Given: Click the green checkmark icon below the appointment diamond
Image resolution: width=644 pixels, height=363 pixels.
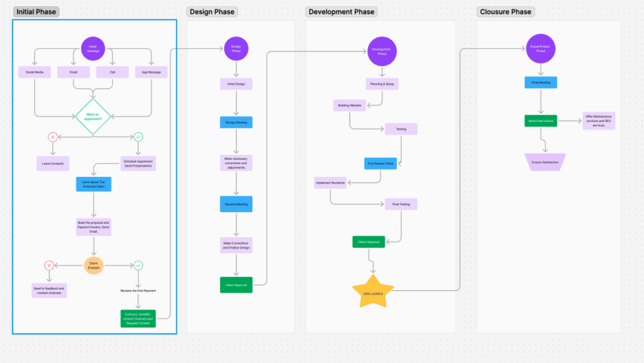Looking at the screenshot, I should coord(138,137).
